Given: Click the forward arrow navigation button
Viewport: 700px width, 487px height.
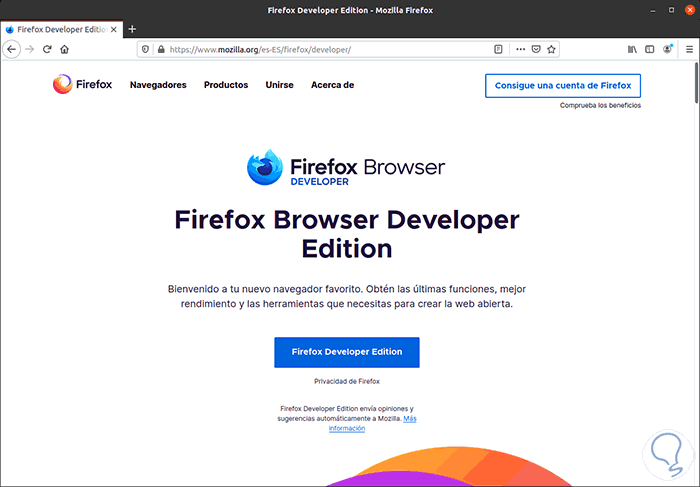Looking at the screenshot, I should (29, 49).
